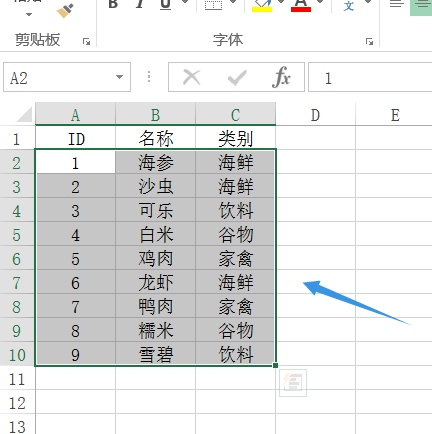Click the insert function fx icon

(x=281, y=77)
